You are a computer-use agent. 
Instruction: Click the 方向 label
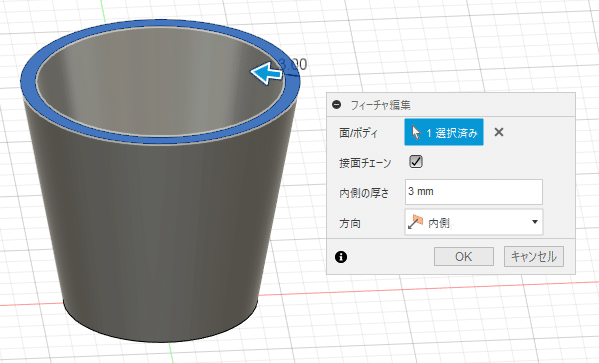[x=350, y=223]
